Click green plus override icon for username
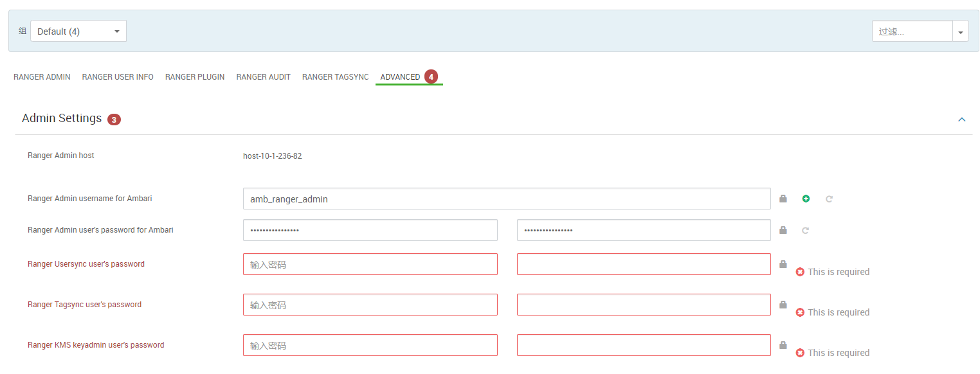 click(806, 199)
